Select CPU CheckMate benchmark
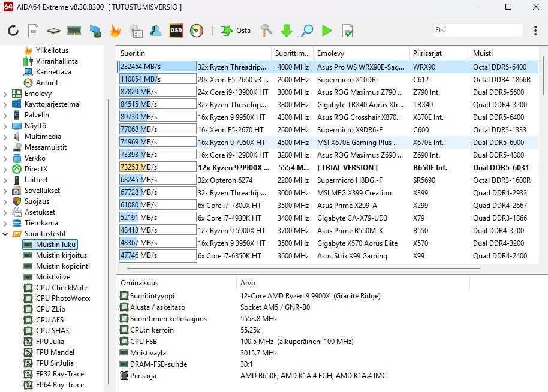The width and height of the screenshot is (548, 392). pos(62,288)
